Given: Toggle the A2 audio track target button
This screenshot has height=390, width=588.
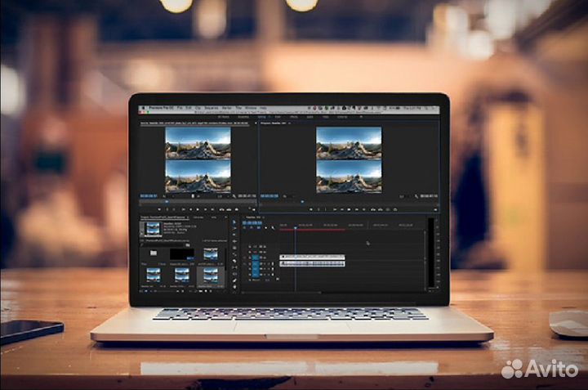Looking at the screenshot, I should click(x=255, y=269).
